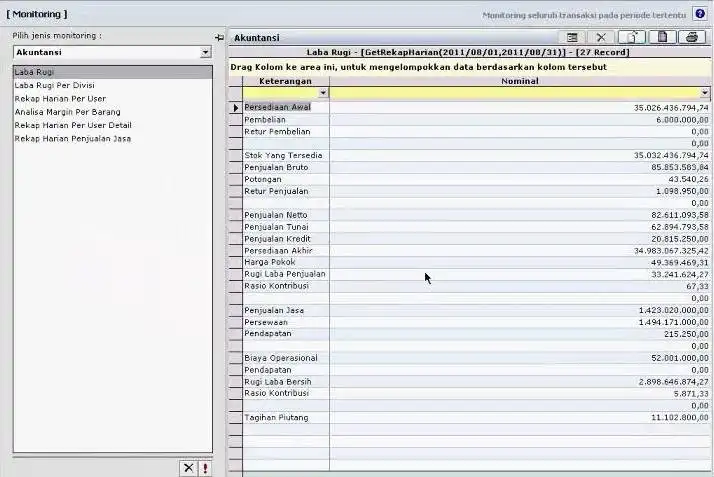Select the Pembelian row
The image size is (714, 477).
click(469, 120)
